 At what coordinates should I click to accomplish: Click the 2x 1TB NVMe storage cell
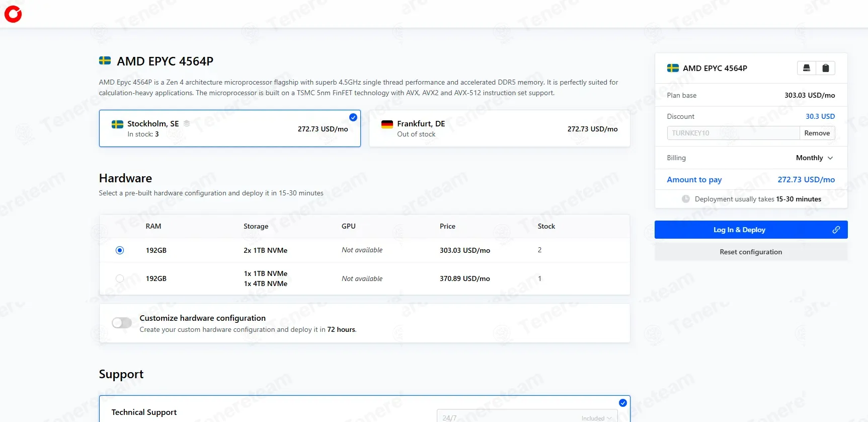tap(266, 250)
